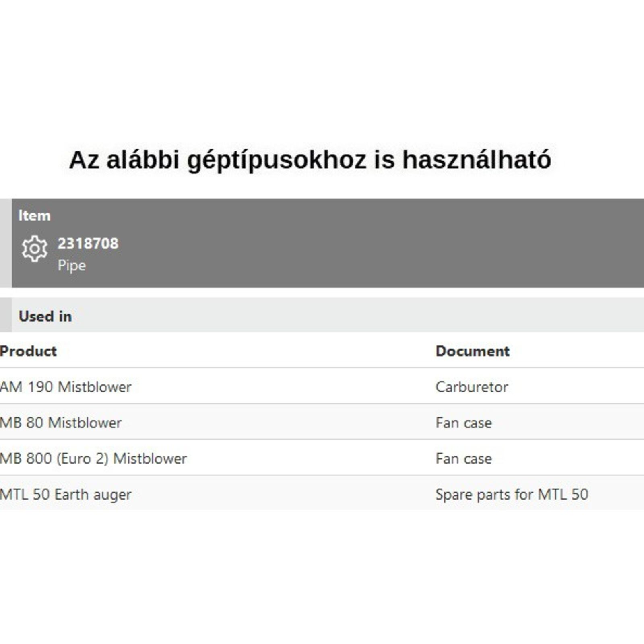Click gray strip left of Used in
Viewport: 644px width, 644px height.
(x=6, y=315)
